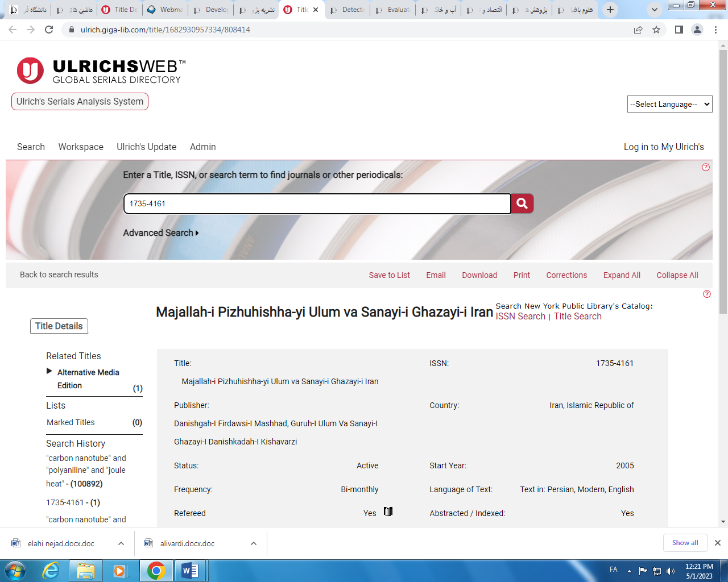Image resolution: width=728 pixels, height=582 pixels.
Task: Expand Advanced Search options
Action: tap(160, 233)
